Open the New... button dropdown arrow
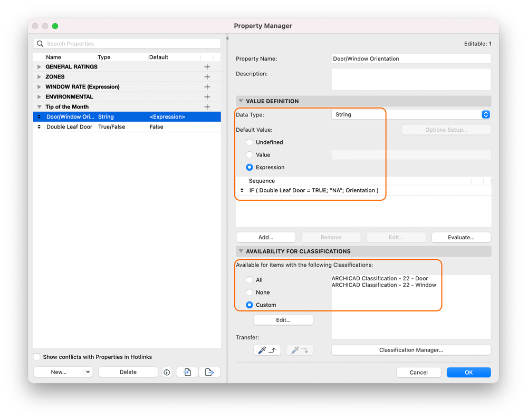527x420 pixels. [88, 372]
